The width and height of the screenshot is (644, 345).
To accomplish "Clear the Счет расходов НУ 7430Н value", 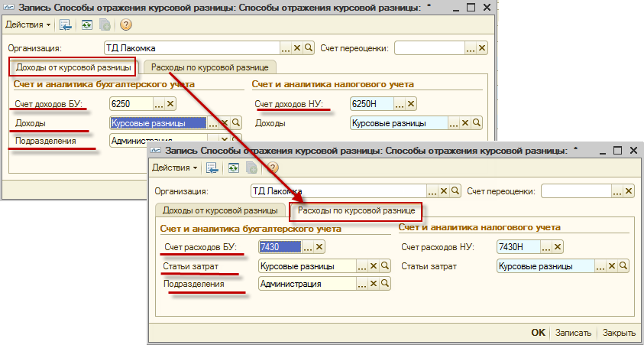I will 557,247.
